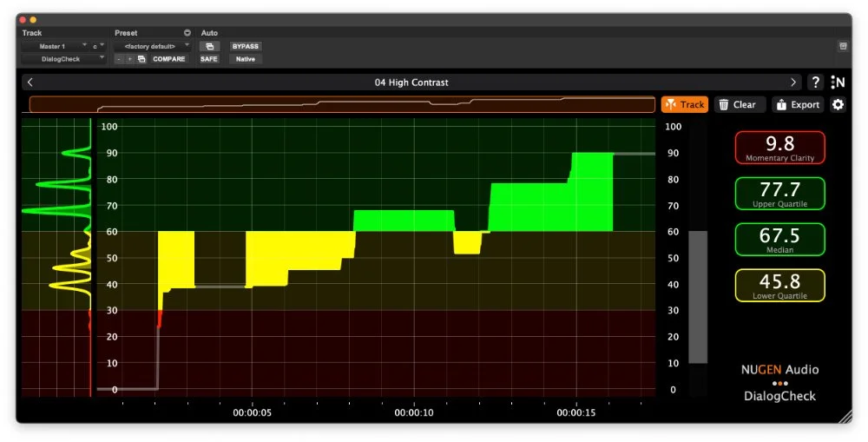The width and height of the screenshot is (868, 442).
Task: Open the insert position 'c' dropdown
Action: [98, 46]
